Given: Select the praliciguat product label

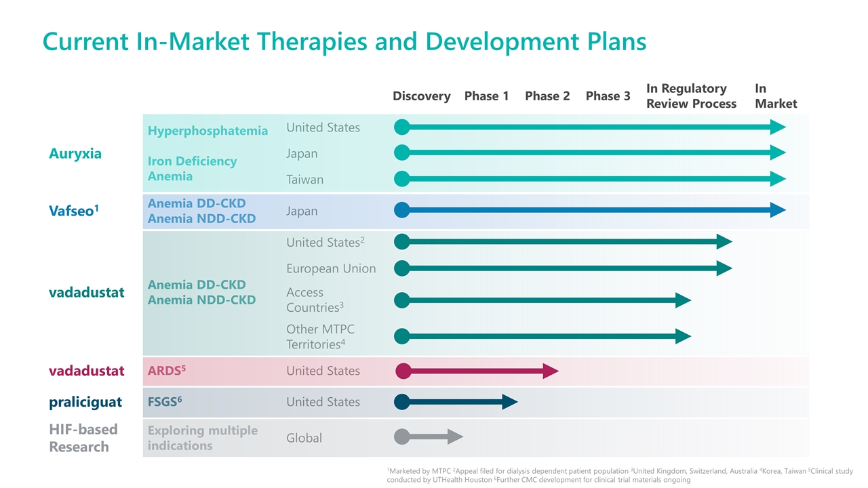Looking at the screenshot, I should click(85, 402).
